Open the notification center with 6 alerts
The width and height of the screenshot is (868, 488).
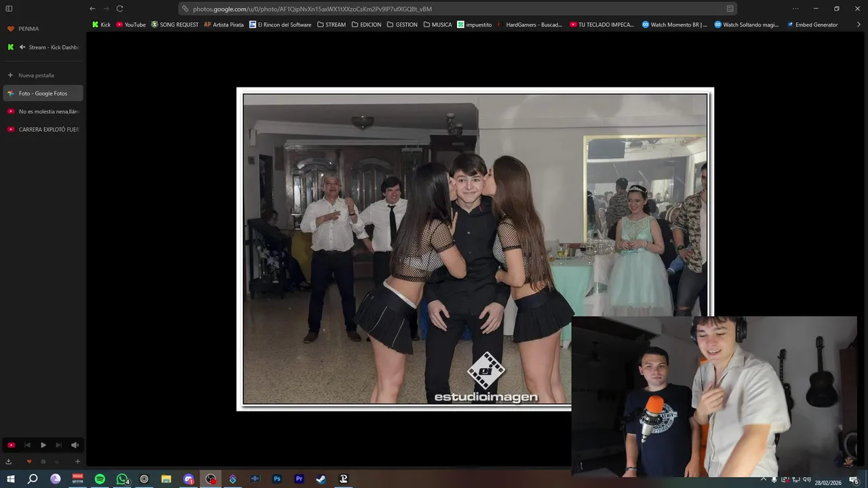[854, 481]
